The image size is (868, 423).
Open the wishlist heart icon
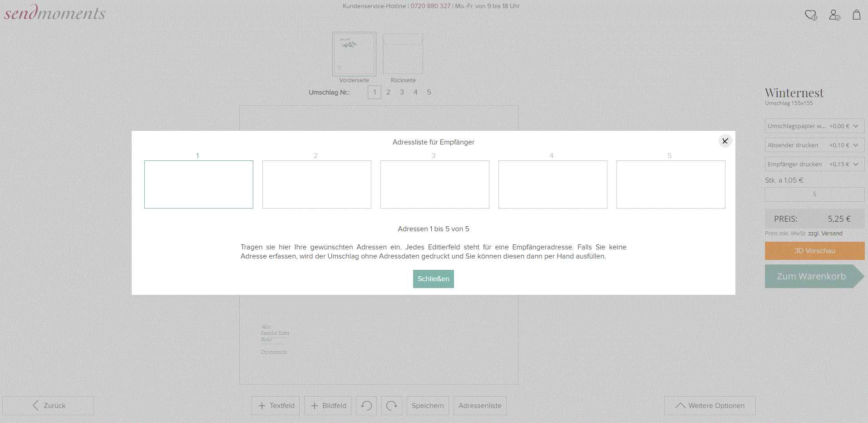810,15
